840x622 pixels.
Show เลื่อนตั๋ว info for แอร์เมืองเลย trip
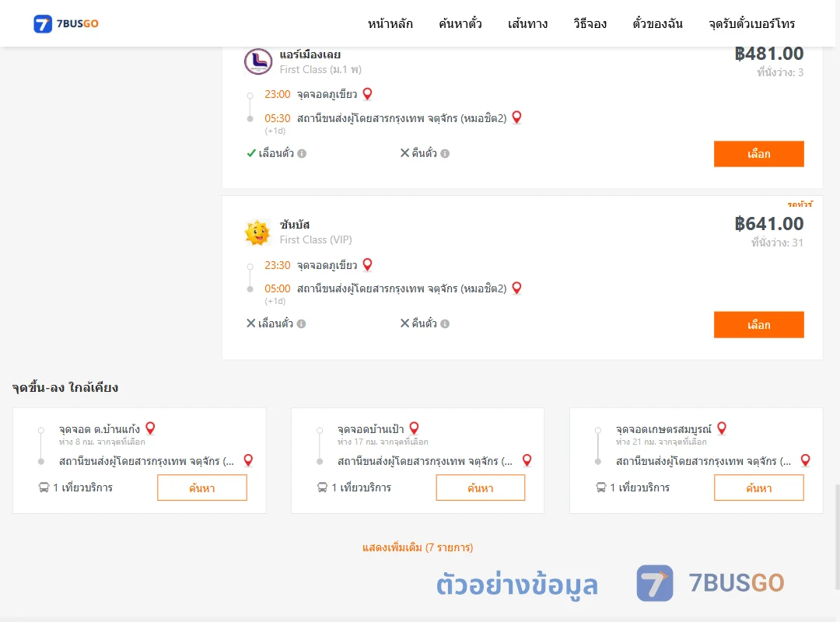302,154
